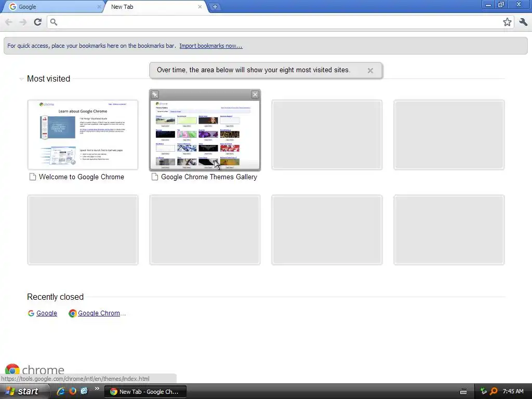Image resolution: width=532 pixels, height=399 pixels.
Task: Expand quick launch chevron
Action: pos(97,389)
